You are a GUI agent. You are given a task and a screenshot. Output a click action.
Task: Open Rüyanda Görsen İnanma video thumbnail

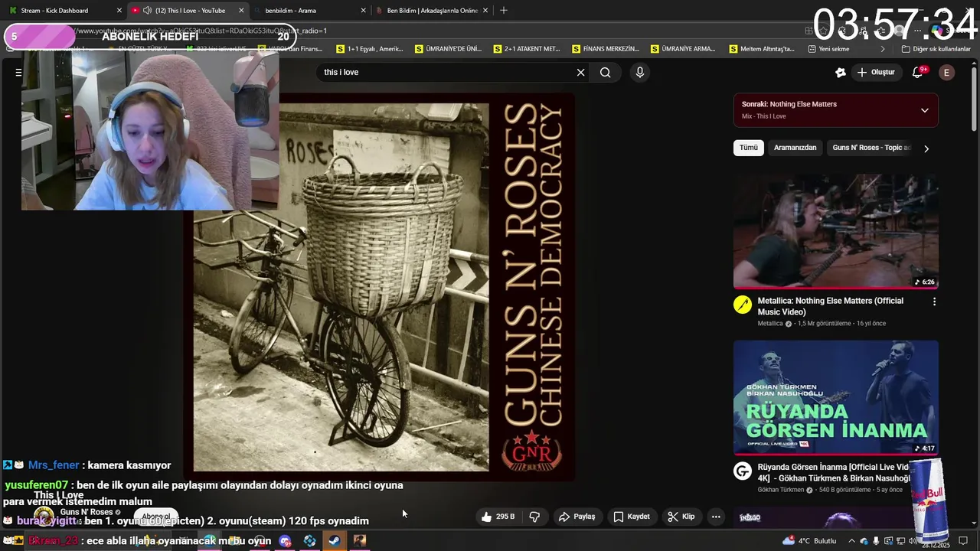tap(835, 398)
